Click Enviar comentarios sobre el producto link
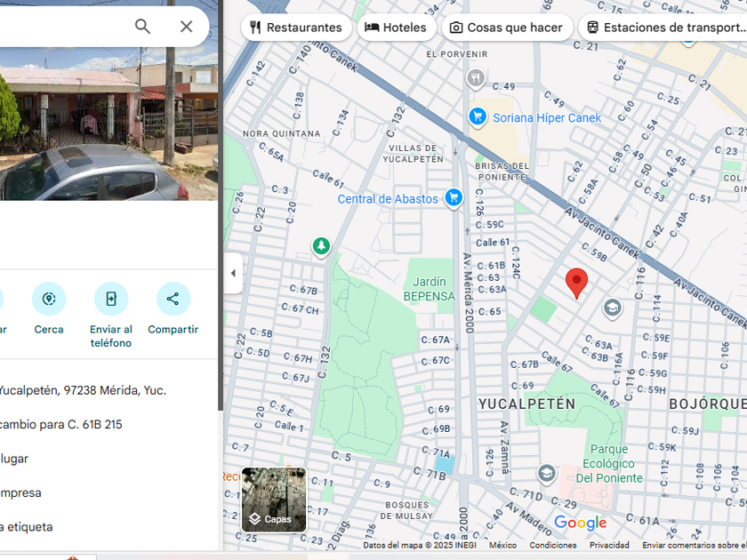 pyautogui.click(x=695, y=545)
